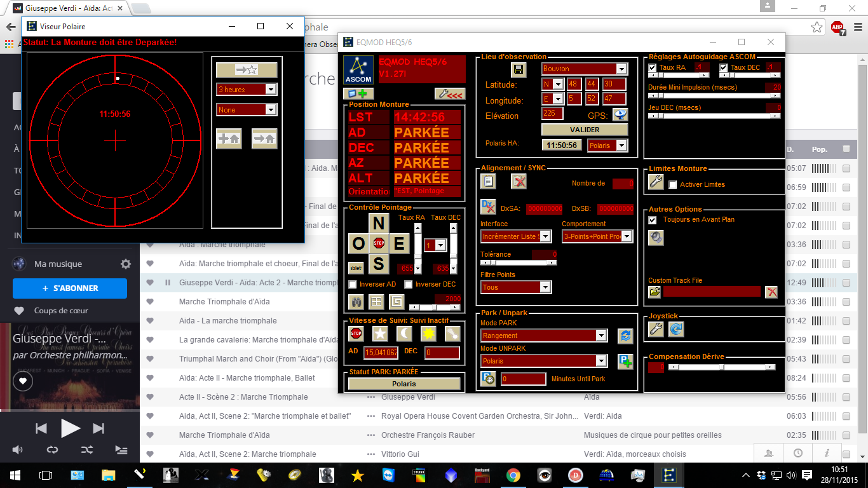Enable the Activer Limites checkbox
Screen dimensions: 868x488
point(673,184)
